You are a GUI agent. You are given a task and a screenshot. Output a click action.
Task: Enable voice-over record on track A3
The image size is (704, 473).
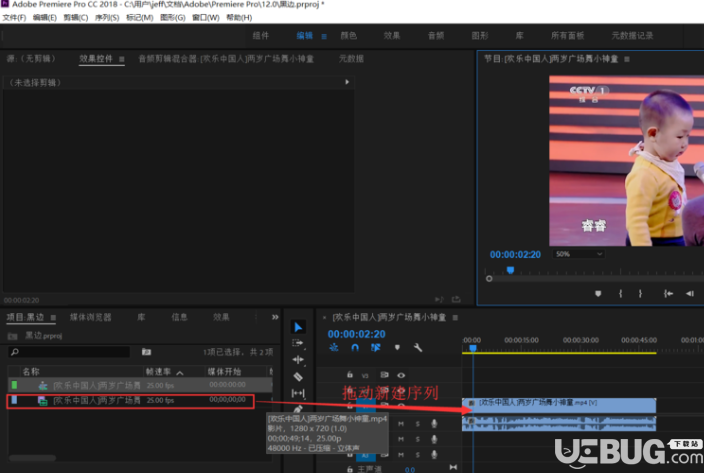pyautogui.click(x=434, y=455)
